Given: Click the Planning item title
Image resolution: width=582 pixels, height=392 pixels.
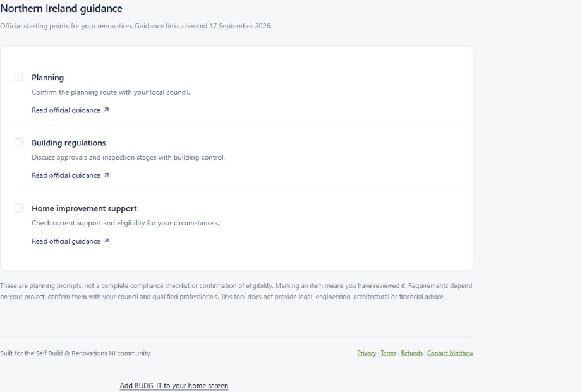Looking at the screenshot, I should pyautogui.click(x=48, y=78).
